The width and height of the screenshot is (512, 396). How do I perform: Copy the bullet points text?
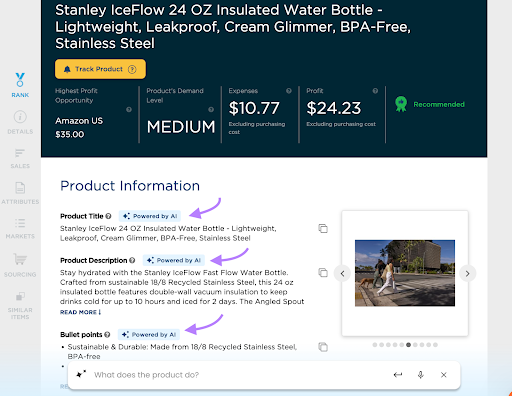coord(323,347)
